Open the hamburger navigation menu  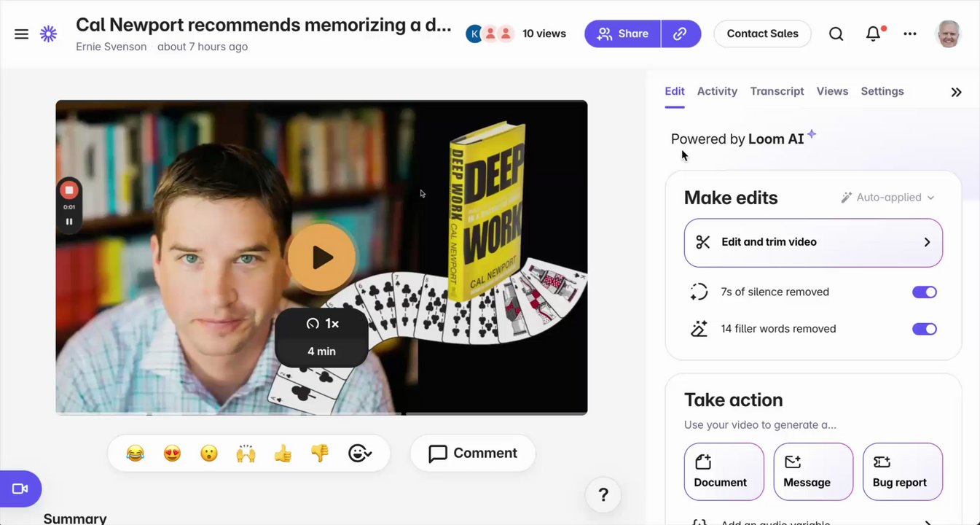(x=21, y=34)
